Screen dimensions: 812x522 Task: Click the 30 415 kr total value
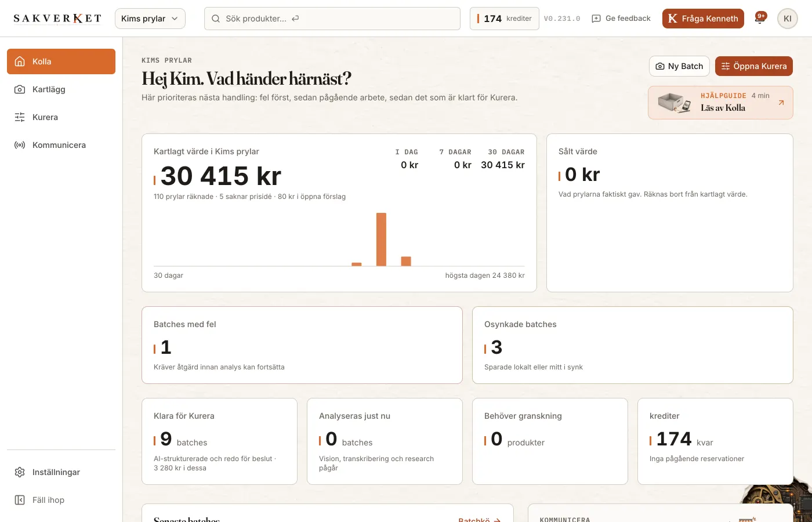221,176
